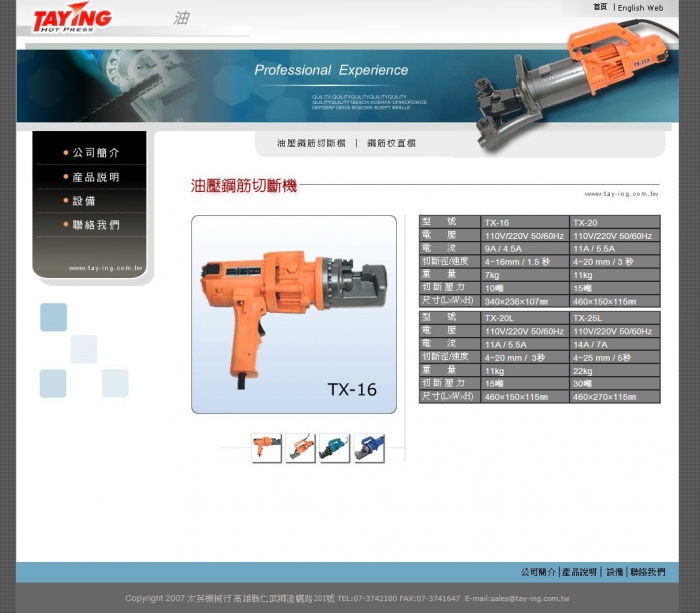Open 聯絡我們 in the sidebar menu
The image size is (700, 613).
click(x=96, y=225)
